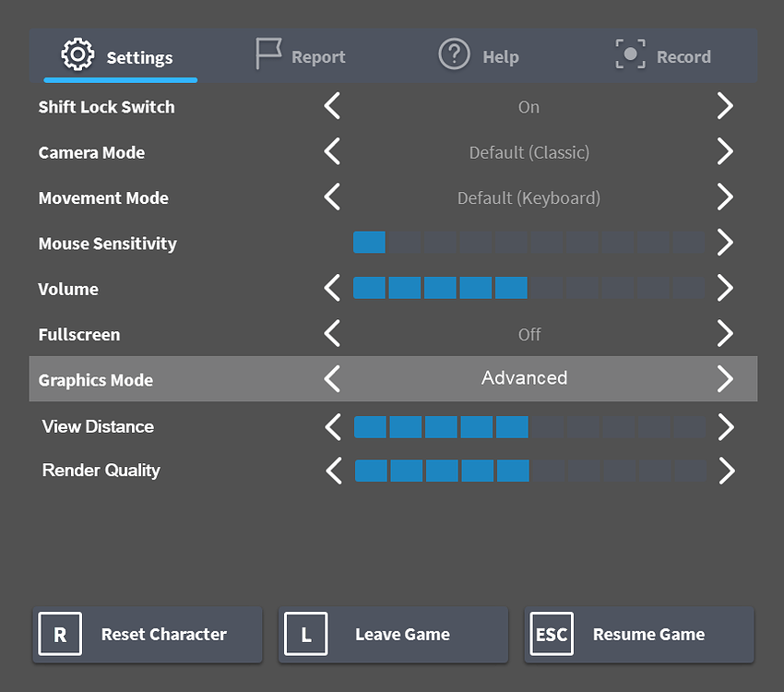Screen dimensions: 784x692
Task: Toggle Shift Lock Switch off
Action: [725, 106]
